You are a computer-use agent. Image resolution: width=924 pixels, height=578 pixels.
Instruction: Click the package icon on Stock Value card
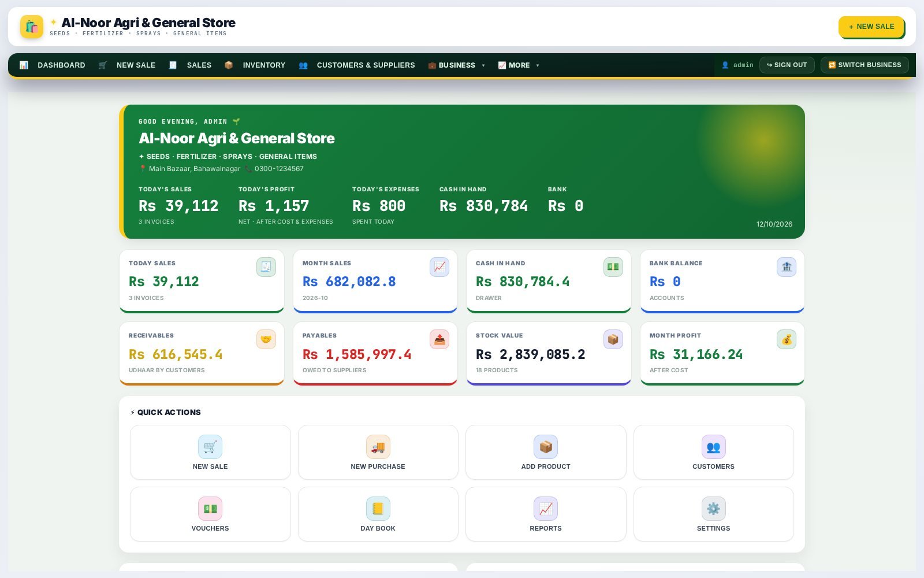[613, 339]
